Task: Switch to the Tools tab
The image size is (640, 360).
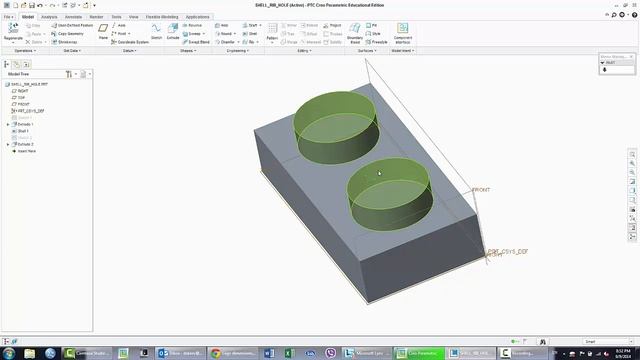Action: coord(116,17)
